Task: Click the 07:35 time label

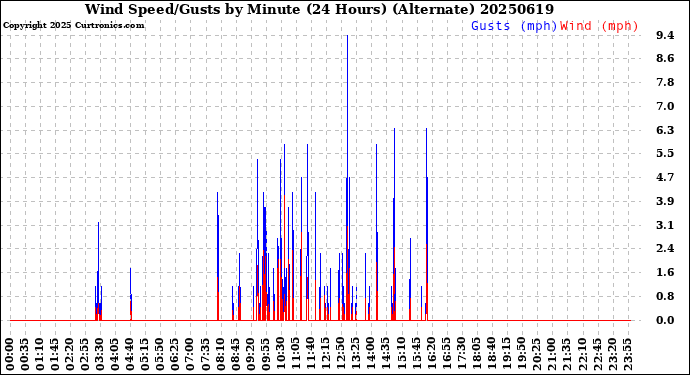Action: tap(206, 355)
